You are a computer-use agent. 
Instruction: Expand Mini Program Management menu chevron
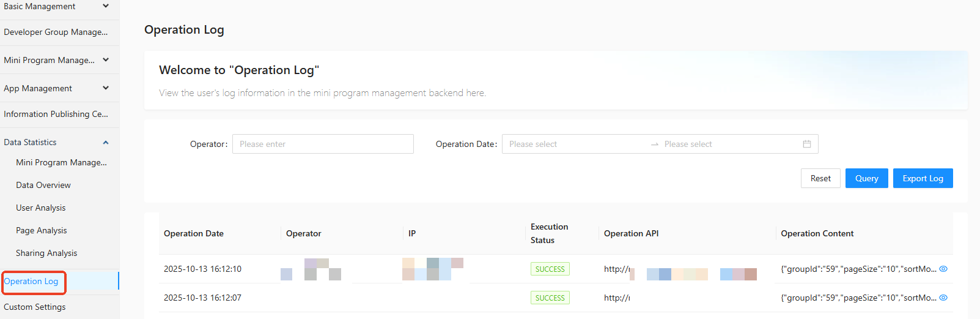[106, 60]
